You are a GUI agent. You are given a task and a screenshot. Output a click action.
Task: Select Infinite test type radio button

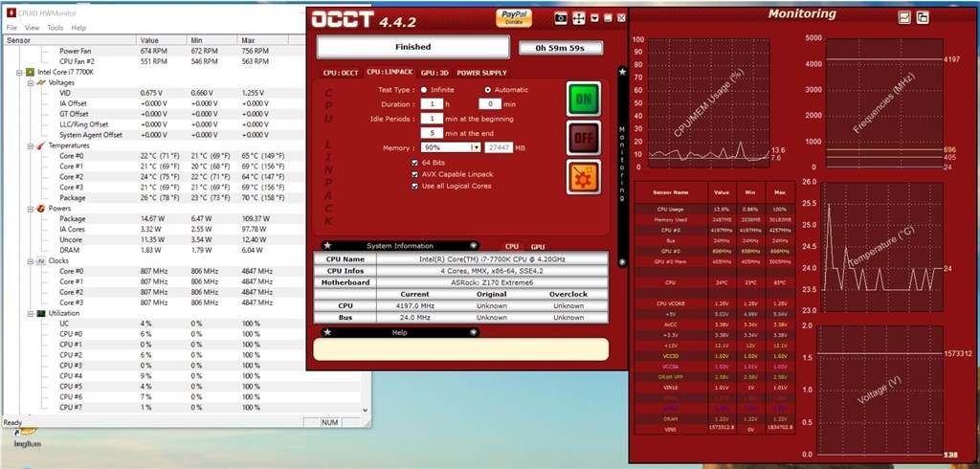424,89
